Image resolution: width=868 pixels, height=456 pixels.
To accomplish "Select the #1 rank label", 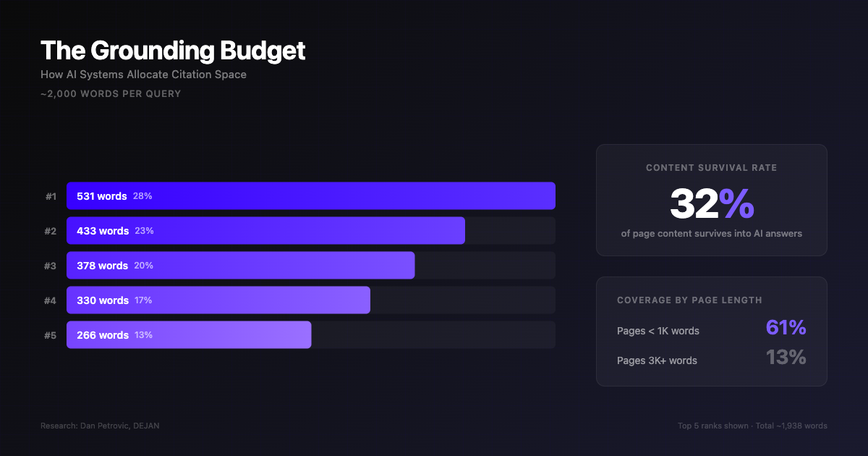I will [50, 195].
